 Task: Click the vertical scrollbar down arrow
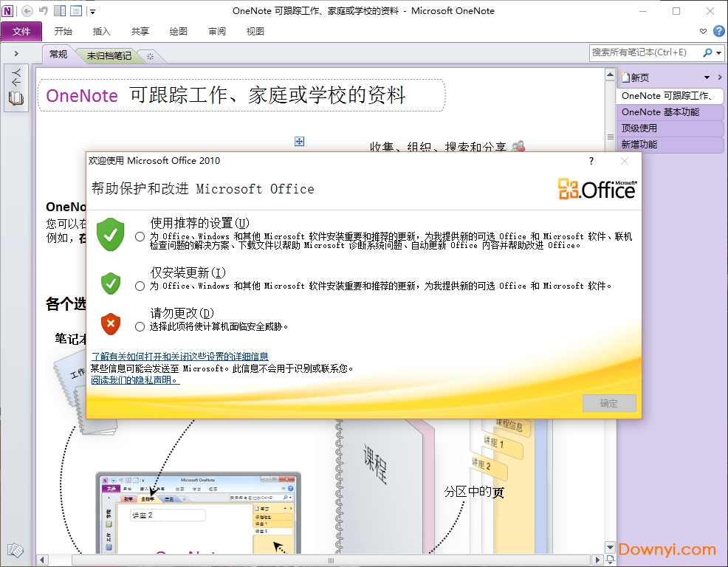610,547
